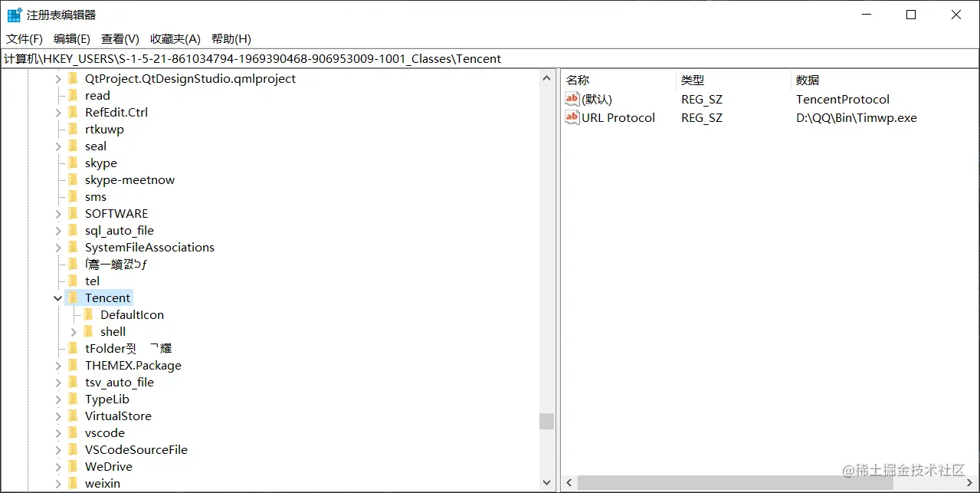Collapse the Tencent tree node
980x493 pixels.
coord(57,297)
